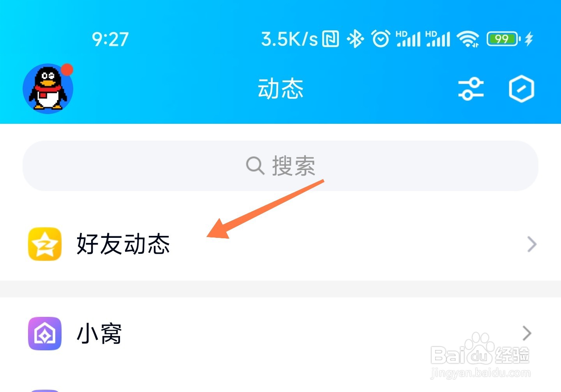
Task: Open the hexagon icon in header
Action: click(521, 89)
